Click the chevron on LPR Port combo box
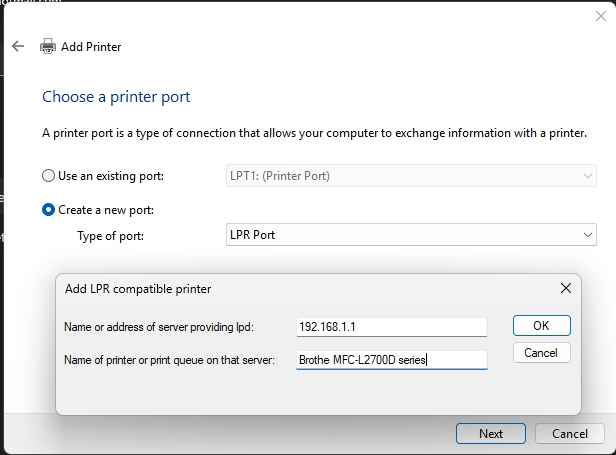Image resolution: width=616 pixels, height=455 pixels. coord(588,235)
